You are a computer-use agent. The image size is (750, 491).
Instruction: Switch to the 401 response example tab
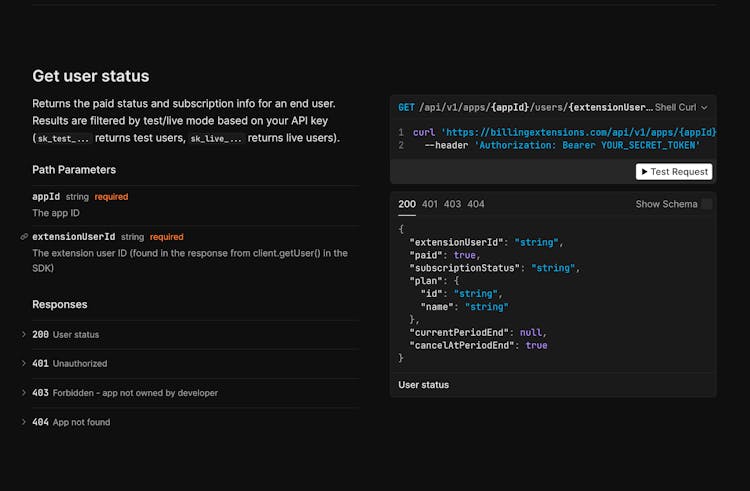[429, 204]
